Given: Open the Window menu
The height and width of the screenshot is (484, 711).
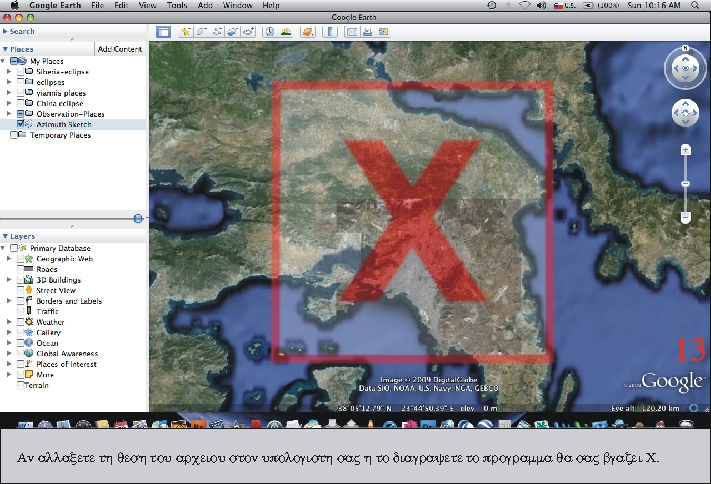Looking at the screenshot, I should point(238,5).
